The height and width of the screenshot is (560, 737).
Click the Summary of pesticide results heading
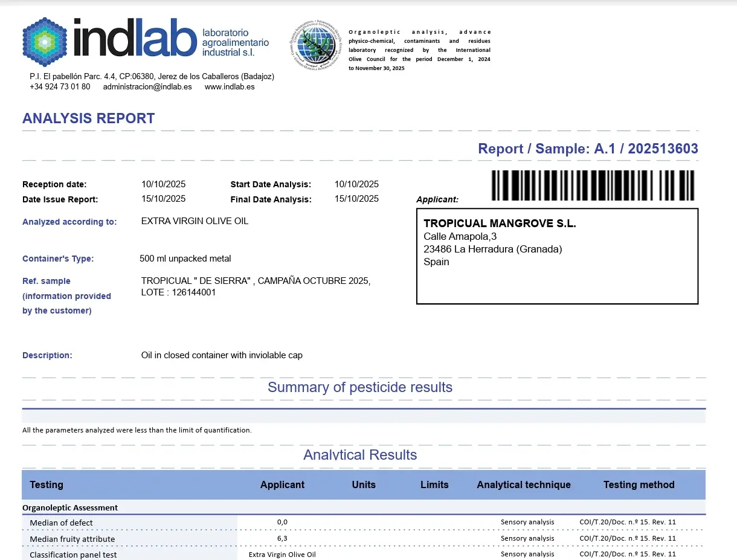[x=360, y=387]
